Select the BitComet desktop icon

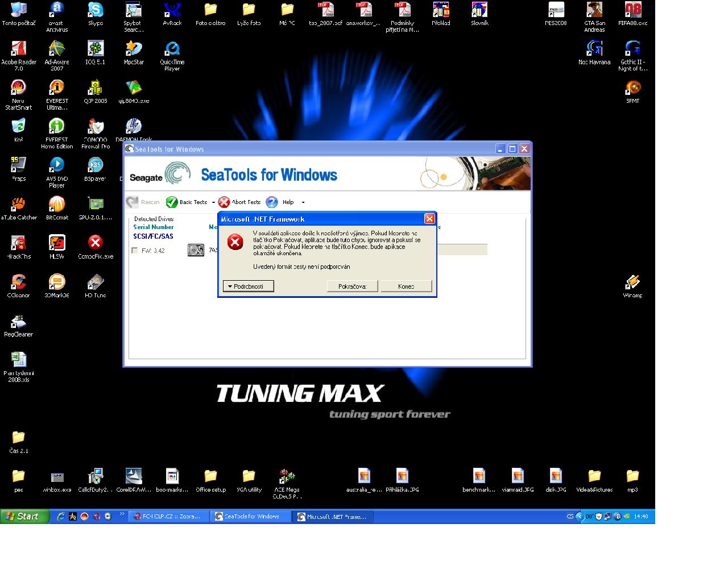click(x=57, y=209)
